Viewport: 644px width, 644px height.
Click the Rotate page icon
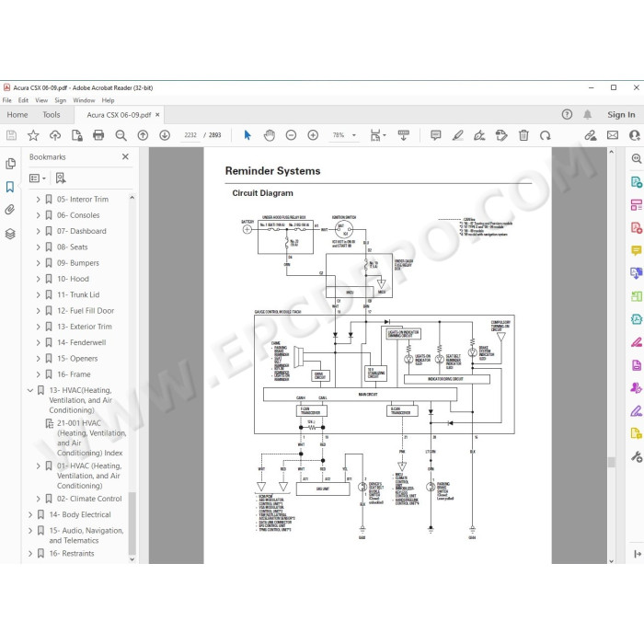click(545, 135)
